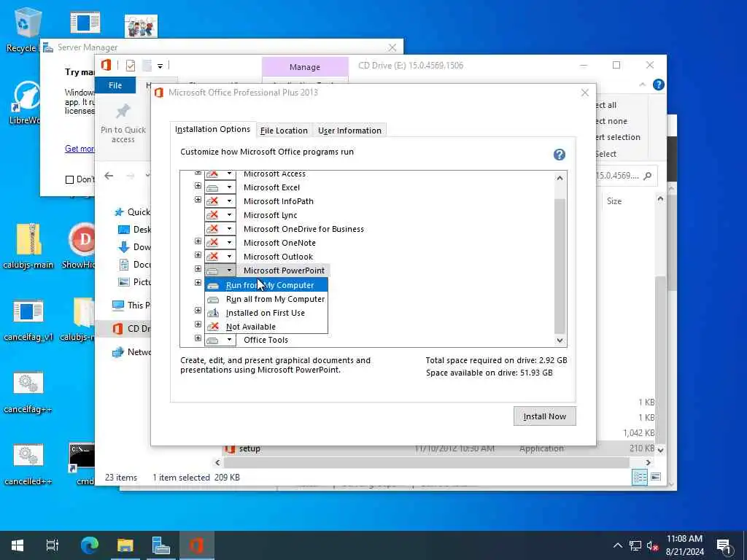Open This PC in Explorer navigation pane
Viewport: 747px width, 560px height.
click(x=131, y=306)
